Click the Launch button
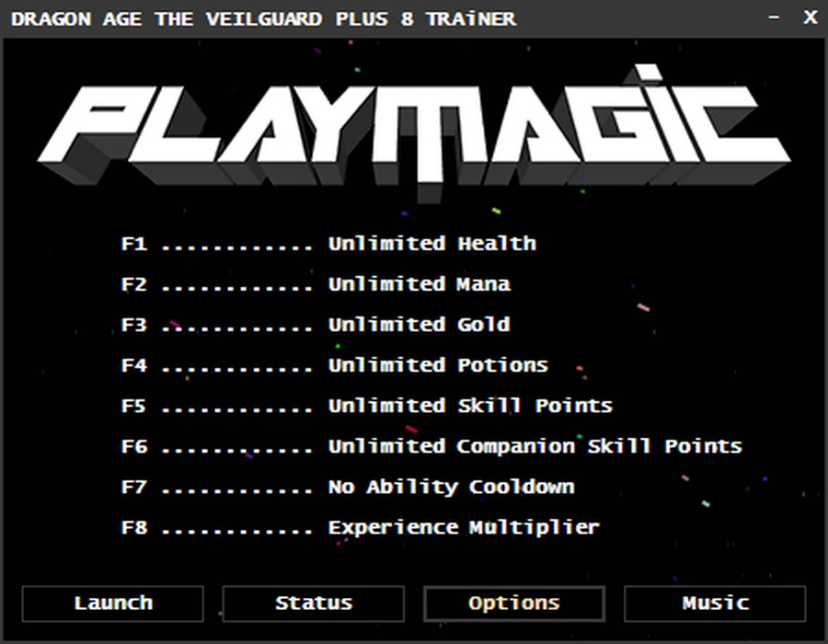Viewport: 828px width, 644px height. pyautogui.click(x=112, y=604)
